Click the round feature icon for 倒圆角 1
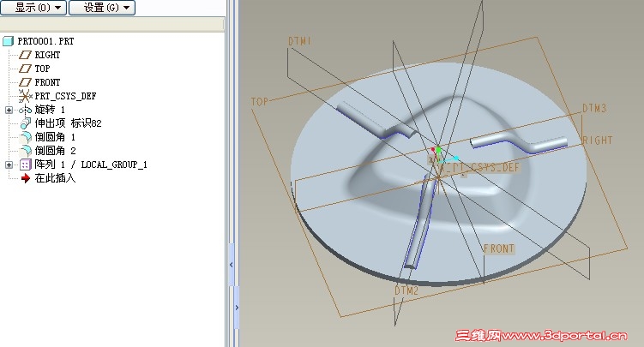 26,137
